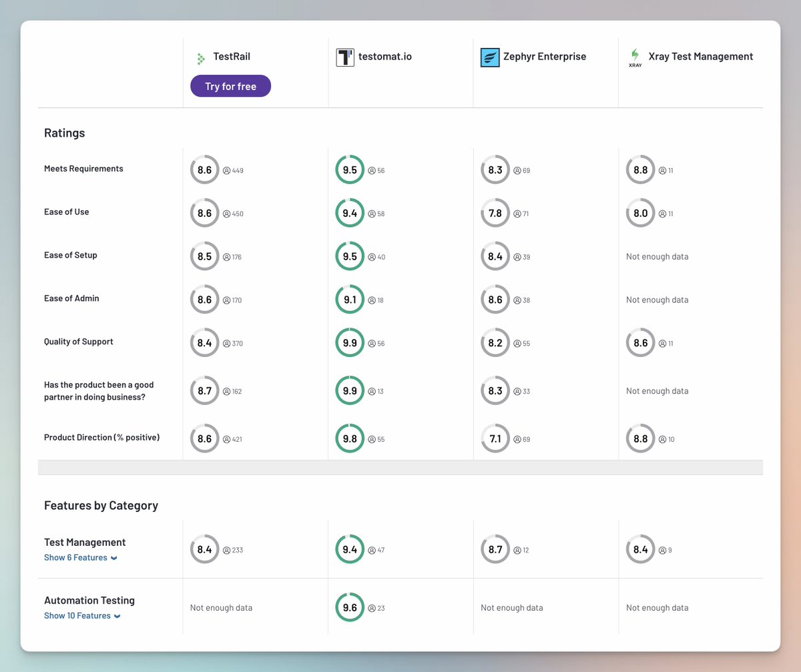Click the 450 reviewer count for TestRail

click(233, 214)
